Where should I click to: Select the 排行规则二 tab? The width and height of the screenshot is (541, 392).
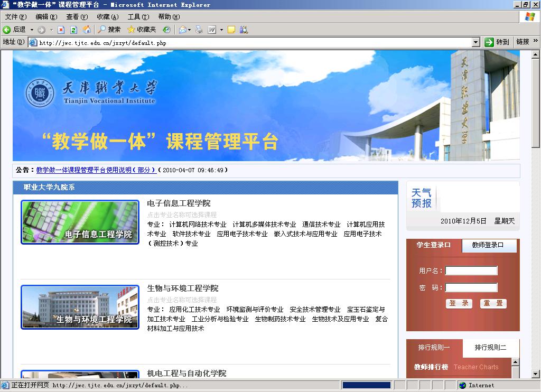[490, 348]
